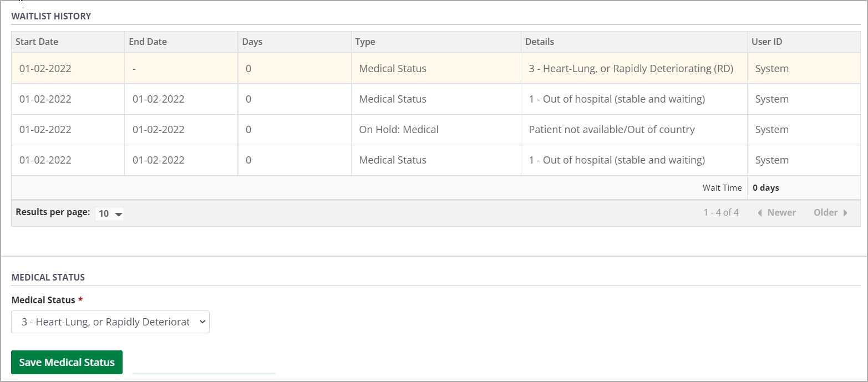Click the Older pagination link
868x382 pixels.
click(826, 212)
